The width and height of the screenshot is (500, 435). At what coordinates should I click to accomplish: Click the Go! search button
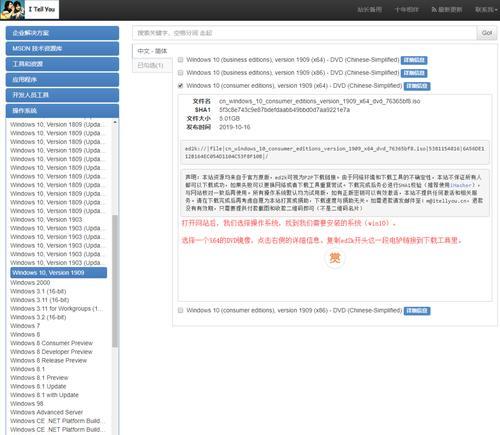(487, 33)
